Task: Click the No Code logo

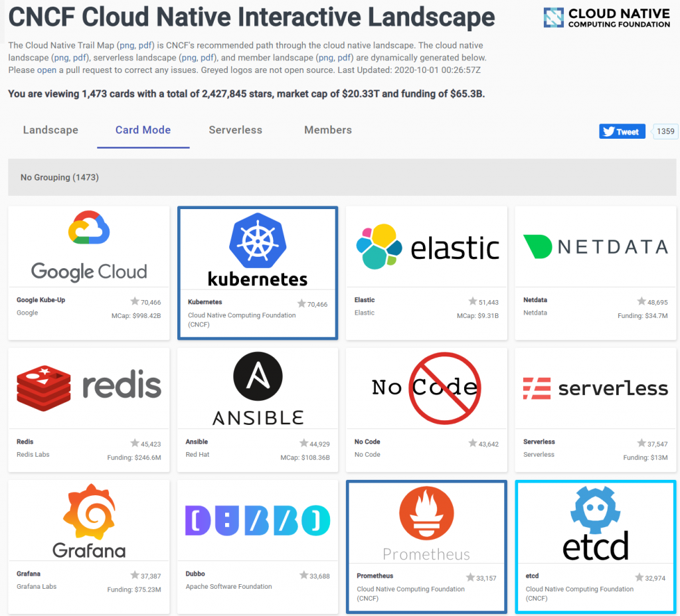Action: pyautogui.click(x=426, y=387)
